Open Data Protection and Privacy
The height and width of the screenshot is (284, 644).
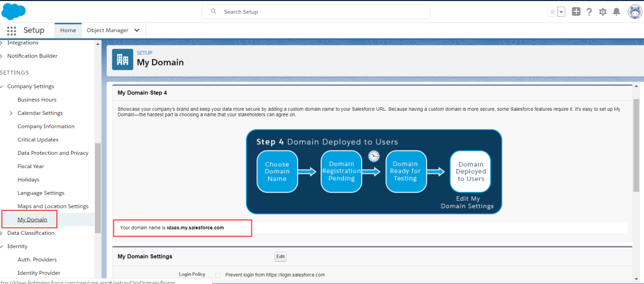(x=53, y=153)
